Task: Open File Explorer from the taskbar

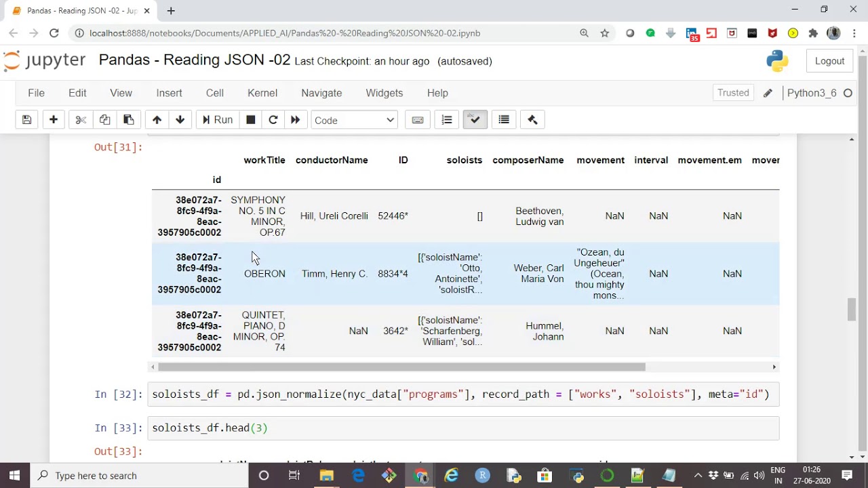Action: pyautogui.click(x=327, y=475)
